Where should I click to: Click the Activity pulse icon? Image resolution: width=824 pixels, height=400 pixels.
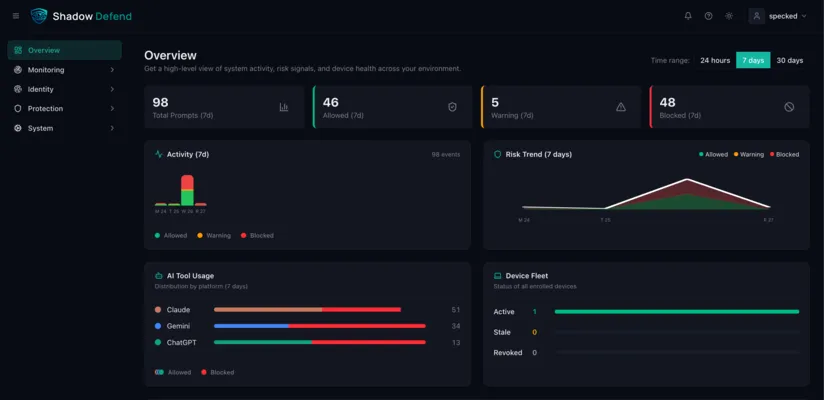(159, 155)
